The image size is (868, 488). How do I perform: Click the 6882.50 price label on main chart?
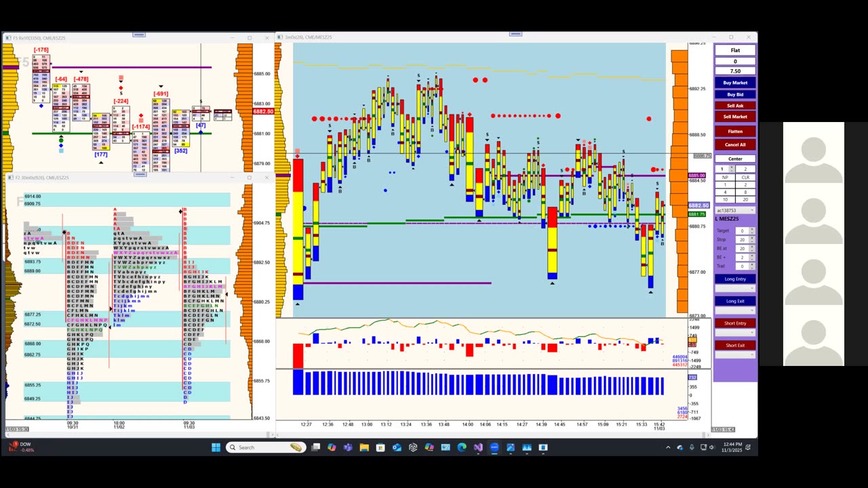(698, 205)
